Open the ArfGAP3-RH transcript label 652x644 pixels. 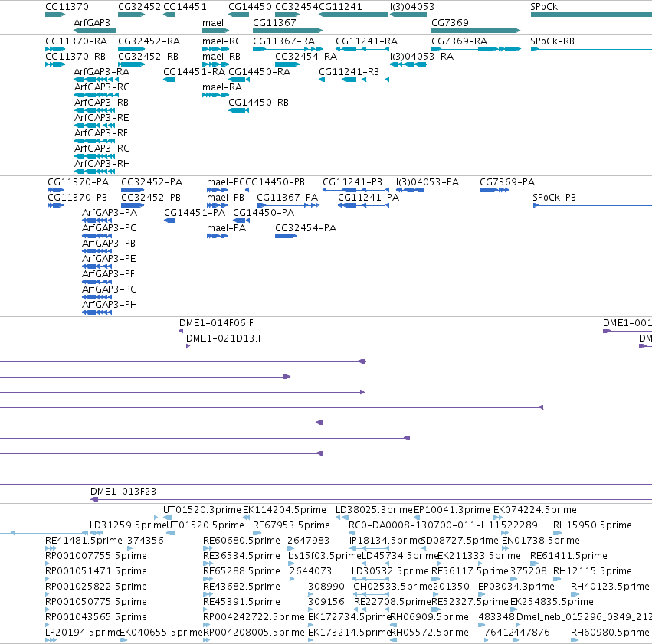pyautogui.click(x=102, y=164)
